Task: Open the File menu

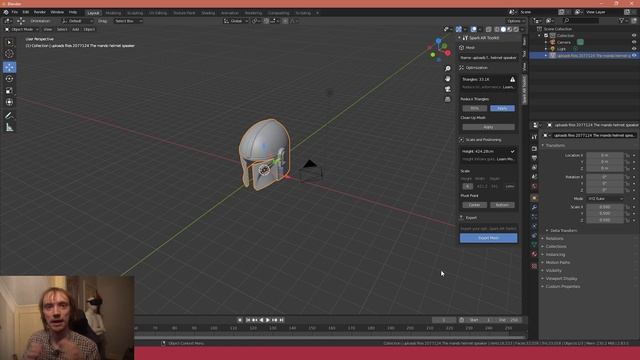Action: (15, 12)
